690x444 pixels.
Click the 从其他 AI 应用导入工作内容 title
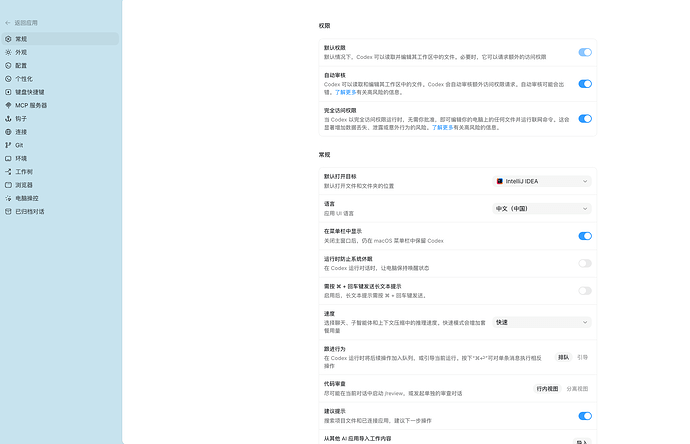[x=357, y=439]
